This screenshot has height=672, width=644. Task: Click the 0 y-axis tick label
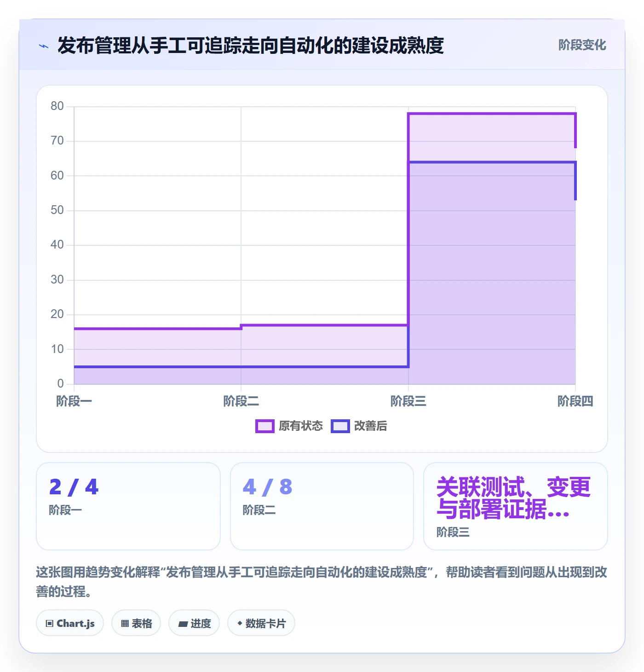pos(61,384)
